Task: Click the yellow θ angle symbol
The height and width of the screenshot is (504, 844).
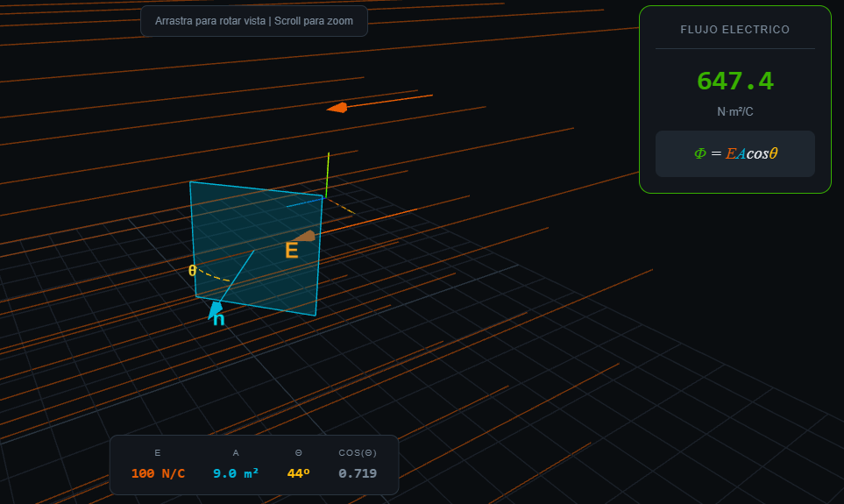Action: [193, 271]
